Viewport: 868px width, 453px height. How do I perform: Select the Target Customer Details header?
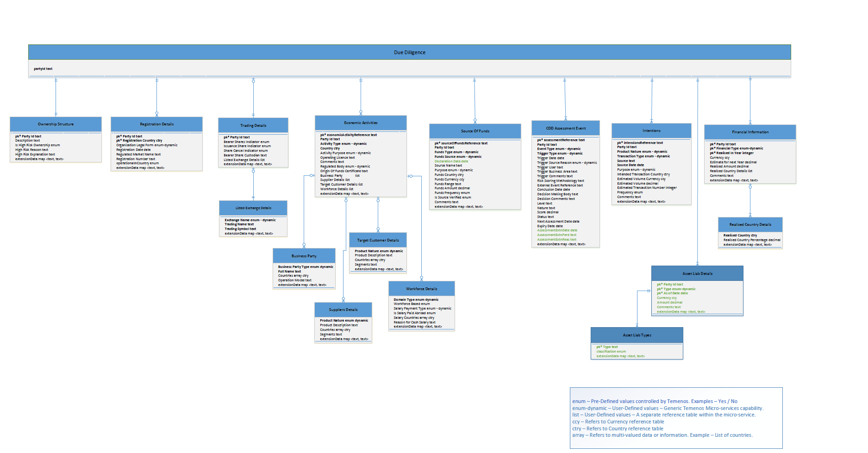378,240
